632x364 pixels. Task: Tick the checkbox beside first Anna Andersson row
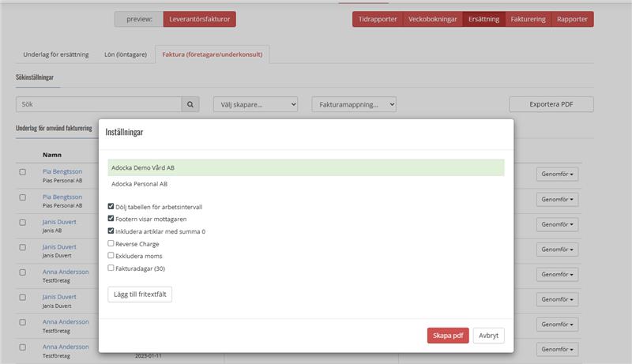pos(23,272)
